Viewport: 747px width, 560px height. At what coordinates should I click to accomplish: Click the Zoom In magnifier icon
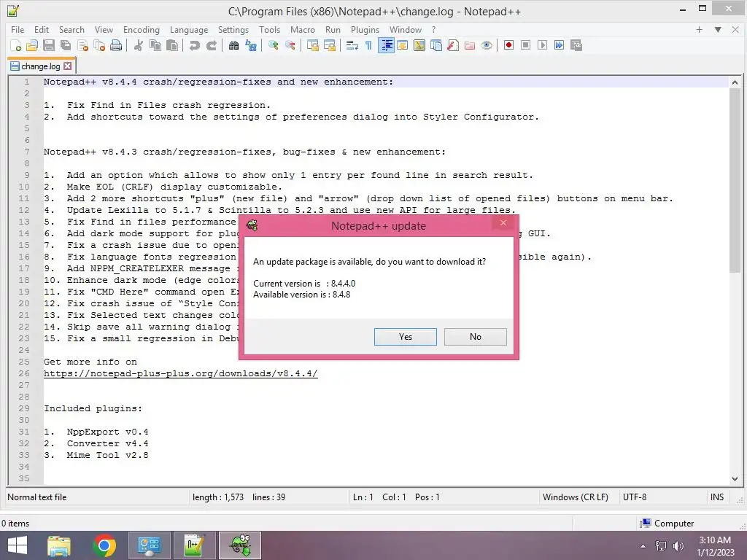point(273,45)
